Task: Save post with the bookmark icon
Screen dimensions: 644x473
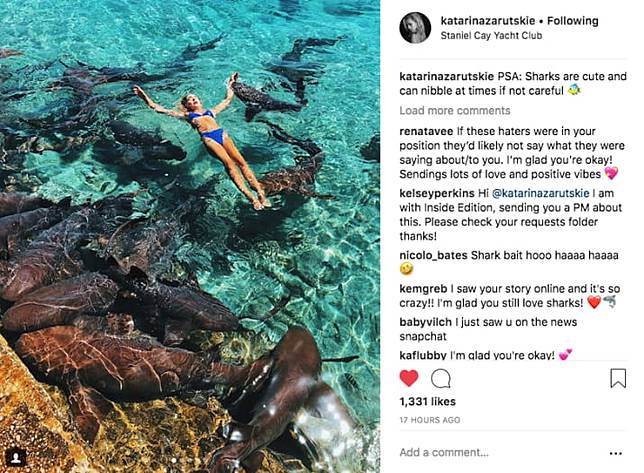Action: [618, 378]
